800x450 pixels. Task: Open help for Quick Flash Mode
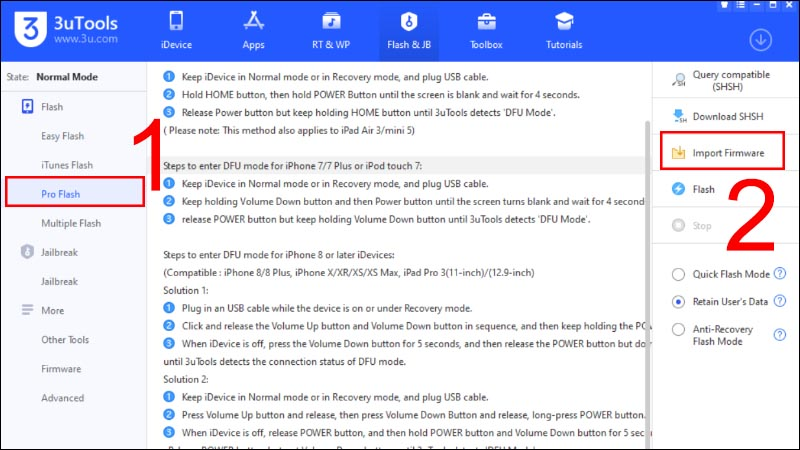tap(780, 273)
